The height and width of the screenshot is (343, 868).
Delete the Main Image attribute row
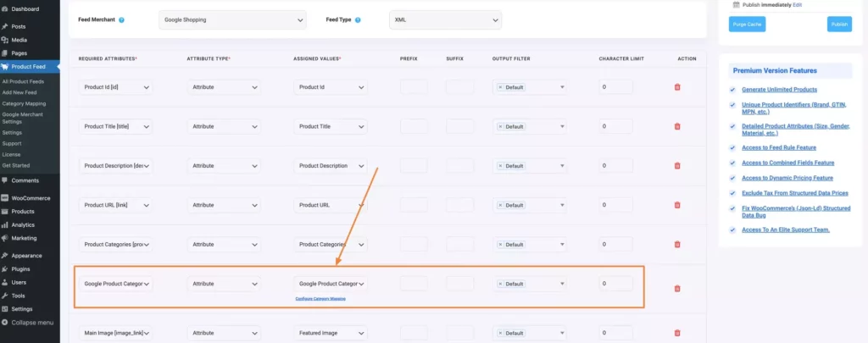click(677, 333)
